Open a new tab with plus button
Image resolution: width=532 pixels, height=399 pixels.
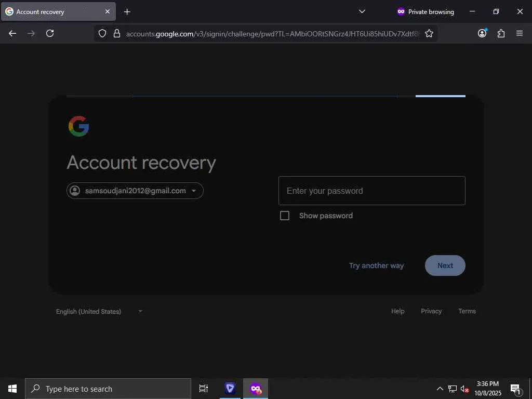point(127,12)
